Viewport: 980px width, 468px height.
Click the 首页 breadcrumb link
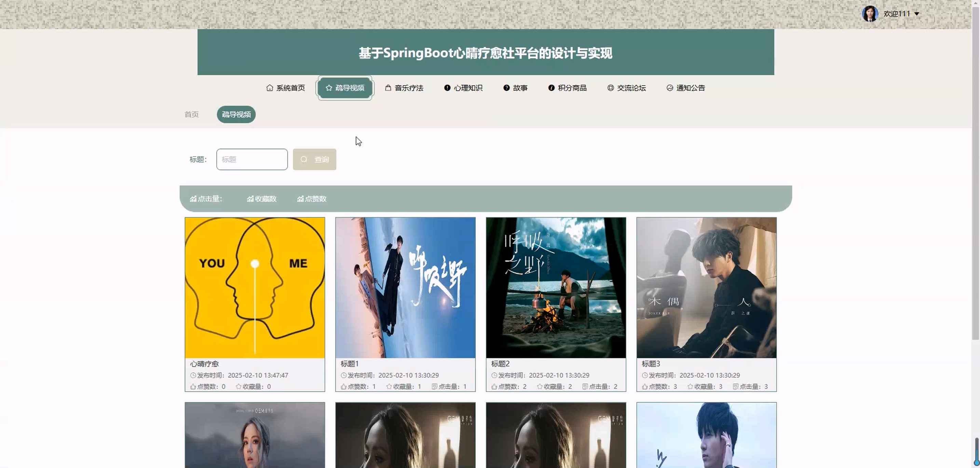point(191,114)
